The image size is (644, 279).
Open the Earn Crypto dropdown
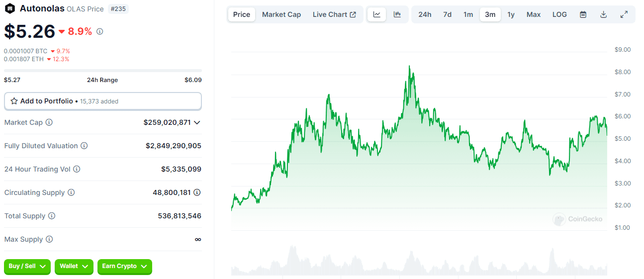(125, 267)
